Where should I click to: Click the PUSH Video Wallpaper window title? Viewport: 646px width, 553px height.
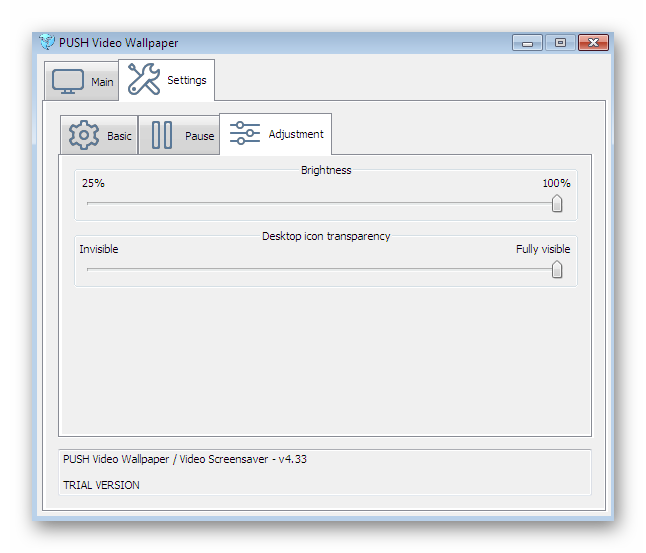click(119, 43)
